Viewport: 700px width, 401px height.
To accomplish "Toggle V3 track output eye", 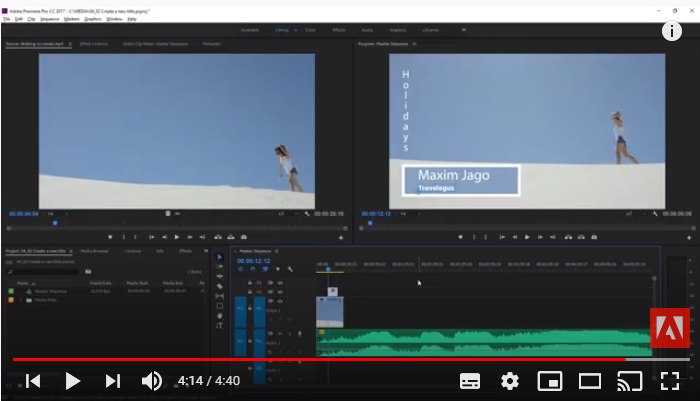I will coord(280,283).
